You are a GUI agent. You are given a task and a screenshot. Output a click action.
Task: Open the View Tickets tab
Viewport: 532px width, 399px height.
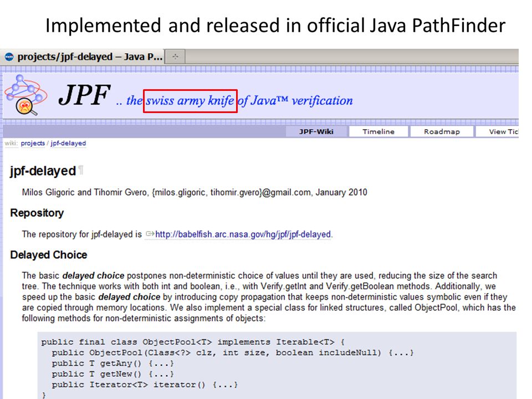point(497,132)
